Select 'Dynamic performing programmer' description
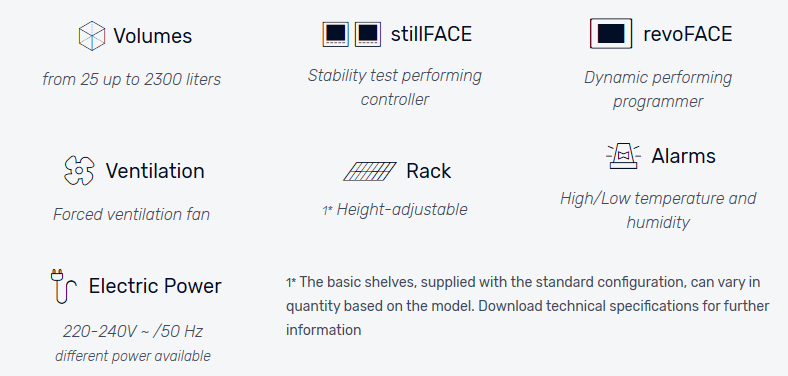 click(658, 89)
